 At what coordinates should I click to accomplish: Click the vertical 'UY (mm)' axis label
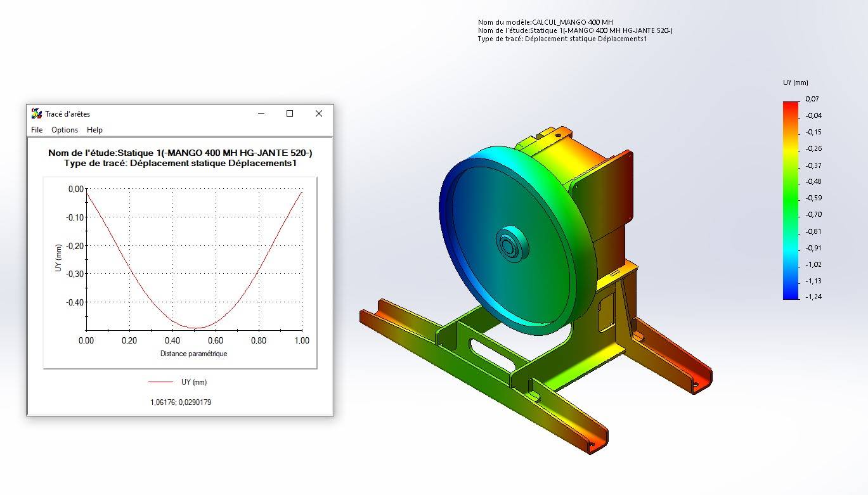click(x=58, y=259)
